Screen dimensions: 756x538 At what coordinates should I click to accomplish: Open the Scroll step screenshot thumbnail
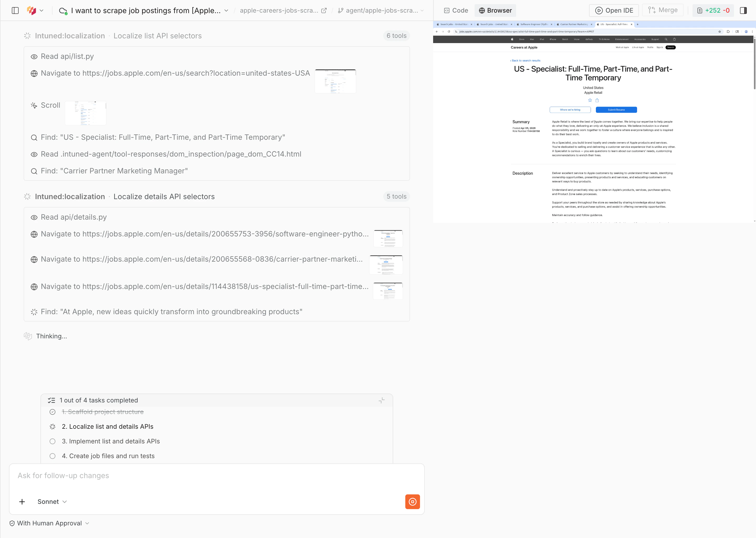[85, 113]
